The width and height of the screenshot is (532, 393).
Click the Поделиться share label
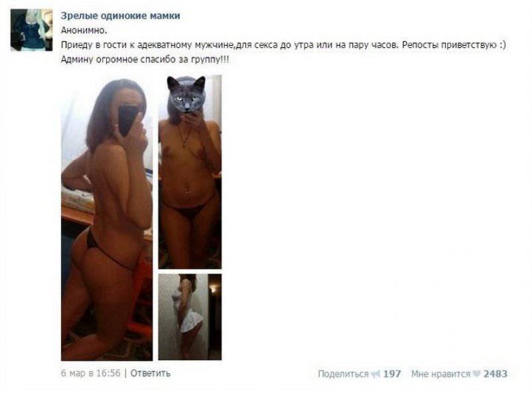[343, 374]
